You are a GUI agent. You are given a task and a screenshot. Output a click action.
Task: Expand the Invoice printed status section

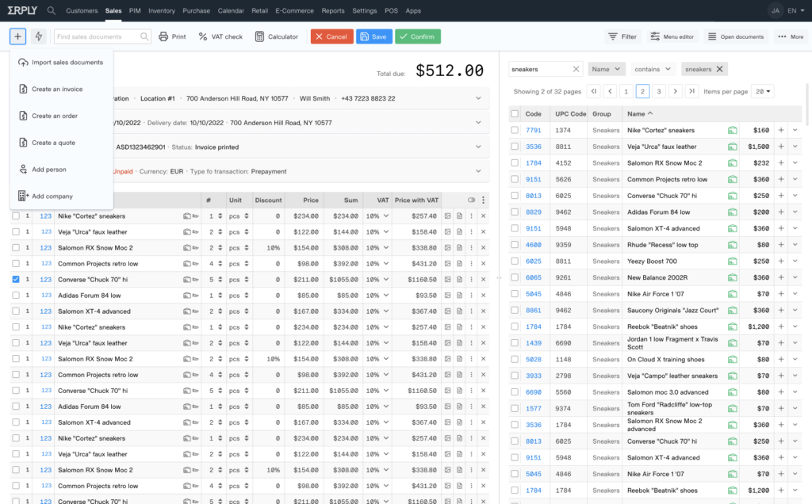[x=478, y=147]
